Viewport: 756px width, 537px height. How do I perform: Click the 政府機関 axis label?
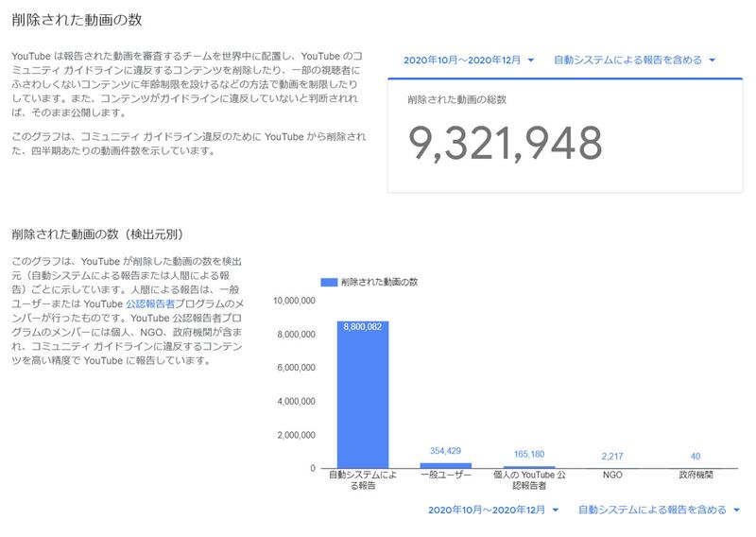[x=696, y=475]
